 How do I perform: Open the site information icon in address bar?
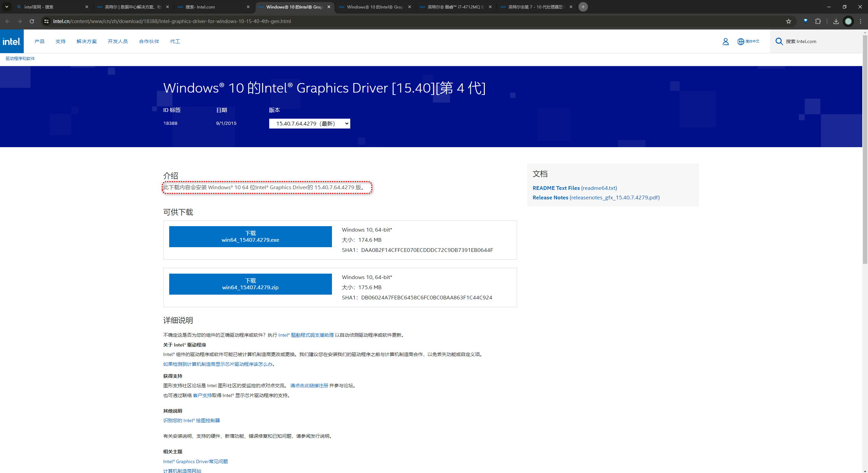(46, 21)
